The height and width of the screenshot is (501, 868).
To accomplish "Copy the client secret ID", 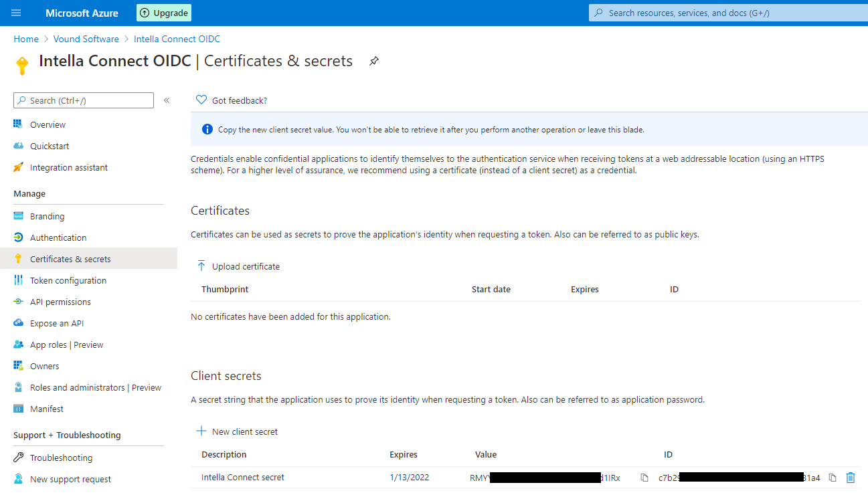I will [x=832, y=477].
